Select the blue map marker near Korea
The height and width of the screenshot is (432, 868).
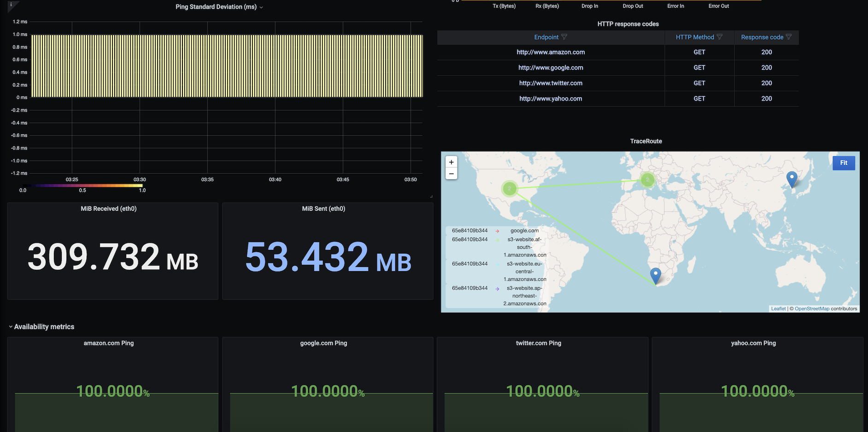coord(792,179)
